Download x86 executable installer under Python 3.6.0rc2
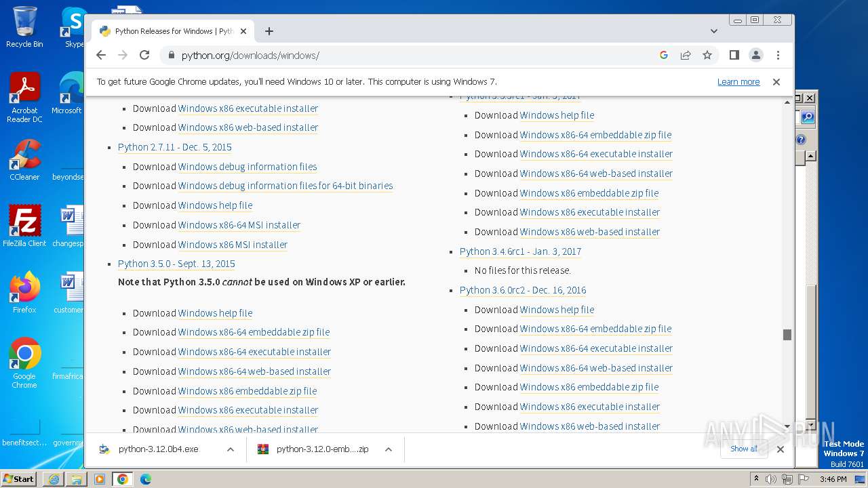The height and width of the screenshot is (488, 868). 590,407
